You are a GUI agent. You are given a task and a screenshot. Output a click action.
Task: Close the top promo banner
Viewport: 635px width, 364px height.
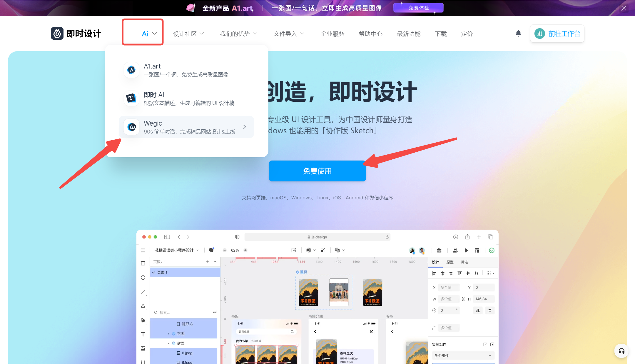[x=624, y=8]
